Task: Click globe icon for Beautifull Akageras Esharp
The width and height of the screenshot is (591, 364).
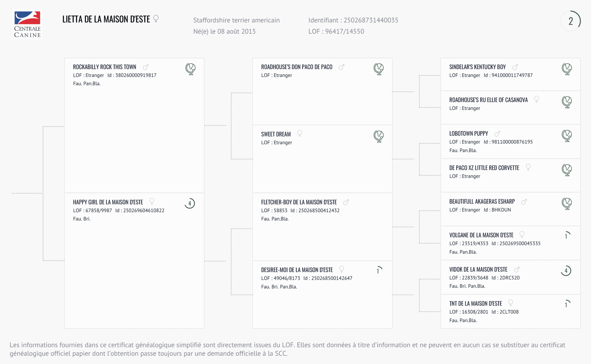Action: pyautogui.click(x=567, y=204)
